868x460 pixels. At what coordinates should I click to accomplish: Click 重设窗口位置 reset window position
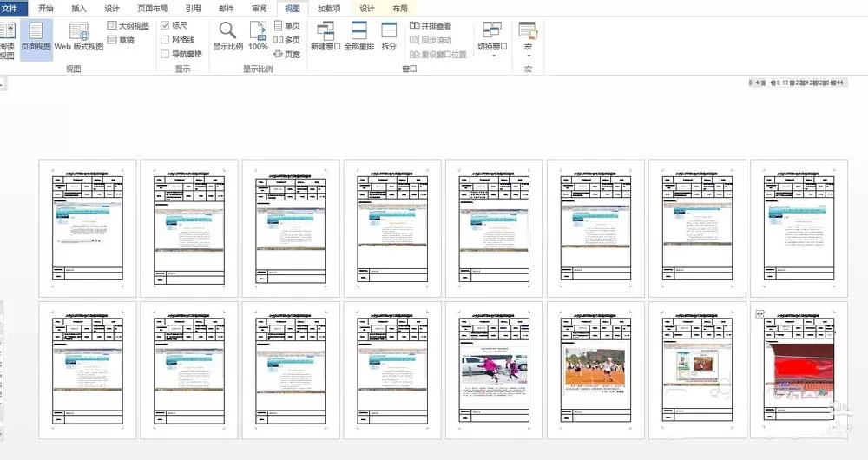click(x=437, y=55)
